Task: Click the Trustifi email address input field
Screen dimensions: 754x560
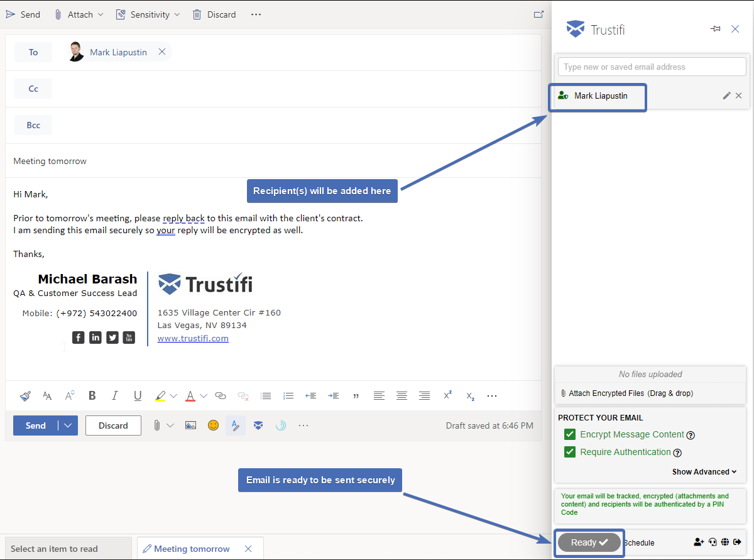Action: (x=652, y=67)
